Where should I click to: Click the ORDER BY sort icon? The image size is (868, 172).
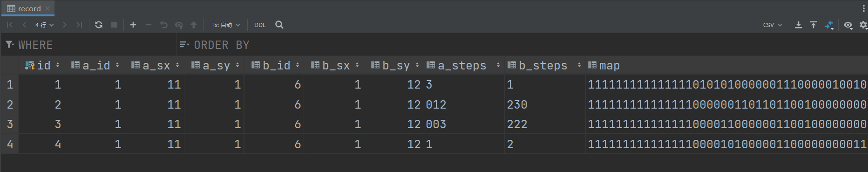[x=184, y=44]
